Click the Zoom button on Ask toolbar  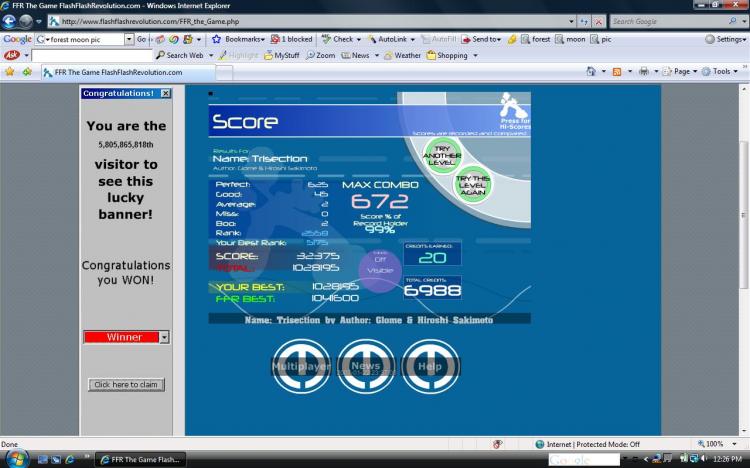click(320, 56)
